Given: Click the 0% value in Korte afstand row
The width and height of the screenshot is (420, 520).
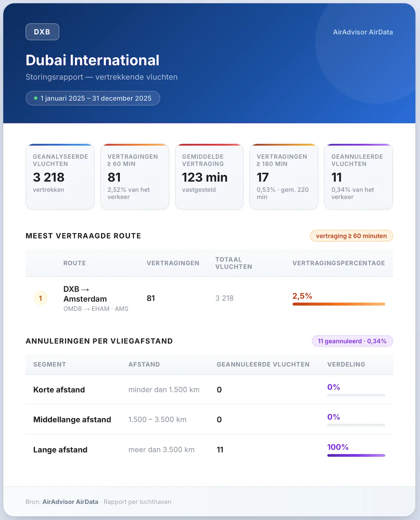Looking at the screenshot, I should pyautogui.click(x=333, y=387).
